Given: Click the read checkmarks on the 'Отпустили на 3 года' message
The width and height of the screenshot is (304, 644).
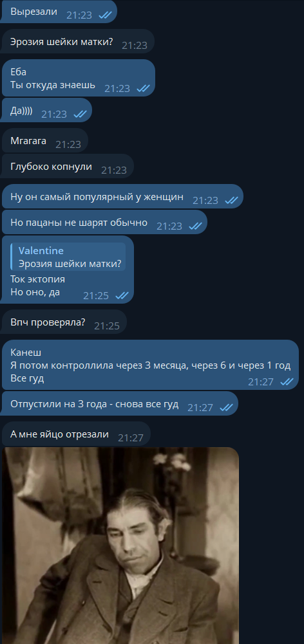Looking at the screenshot, I should point(226,407).
